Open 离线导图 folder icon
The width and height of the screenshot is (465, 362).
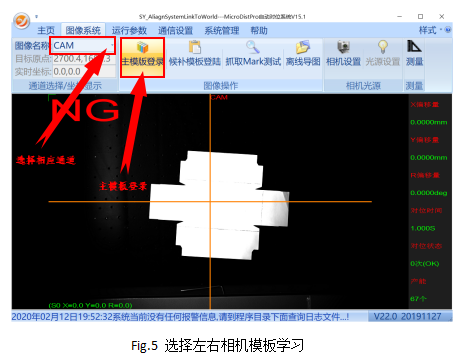tap(303, 47)
